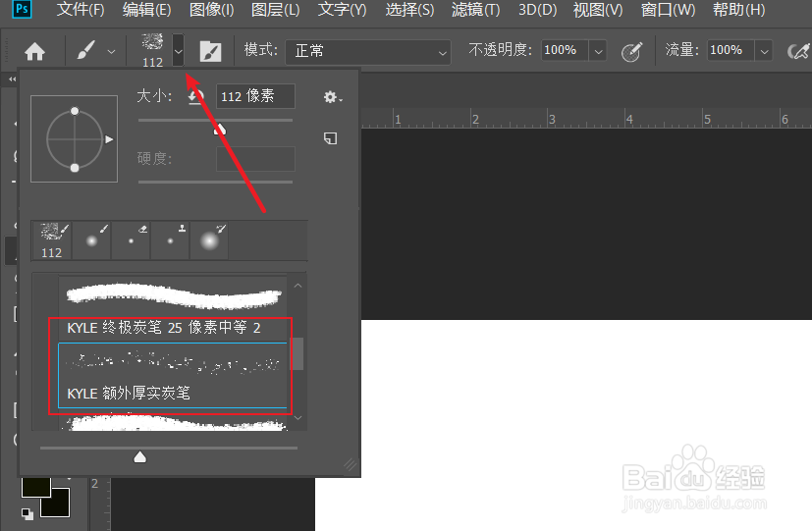Open the 帮助(H) menu
This screenshot has width=812, height=531.
tap(739, 9)
